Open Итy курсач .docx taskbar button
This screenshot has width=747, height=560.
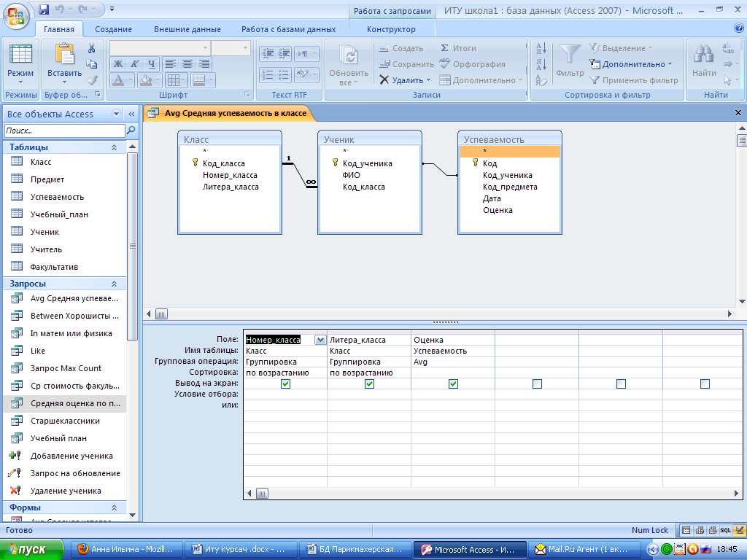[x=240, y=550]
